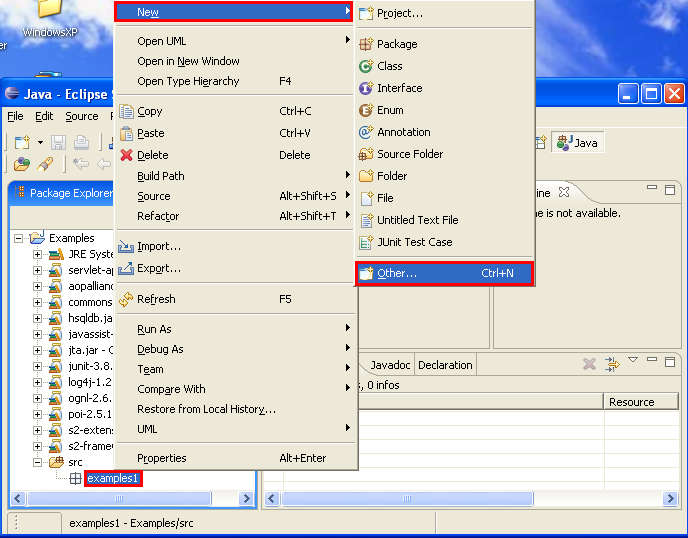Open the Java perspective button
This screenshot has height=538, width=688.
click(x=578, y=143)
